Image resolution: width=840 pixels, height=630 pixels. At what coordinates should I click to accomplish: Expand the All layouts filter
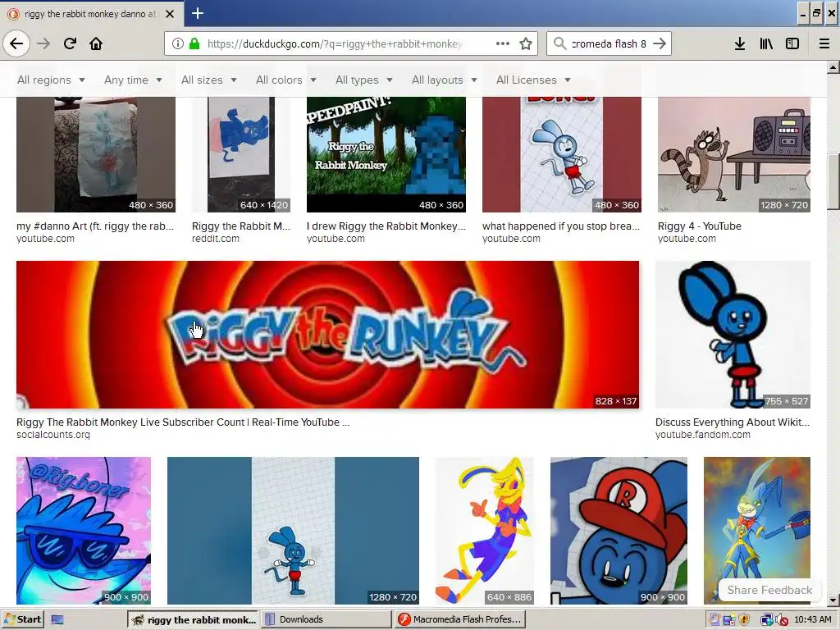(444, 80)
